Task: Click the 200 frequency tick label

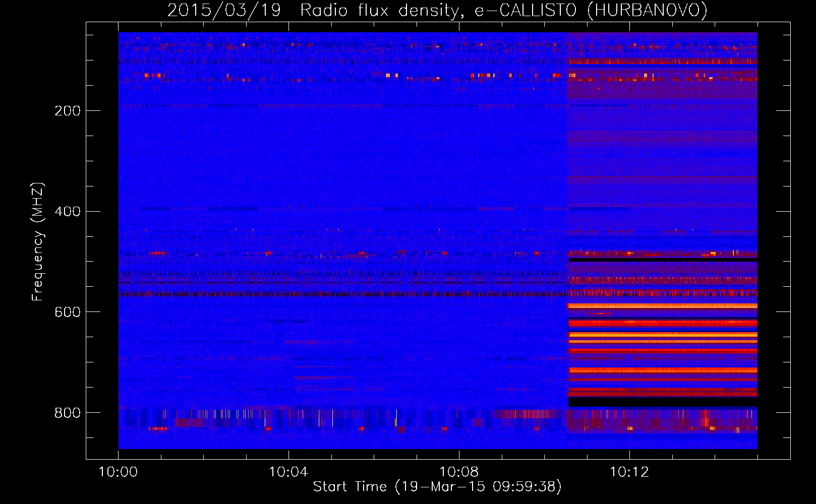Action: coord(68,111)
